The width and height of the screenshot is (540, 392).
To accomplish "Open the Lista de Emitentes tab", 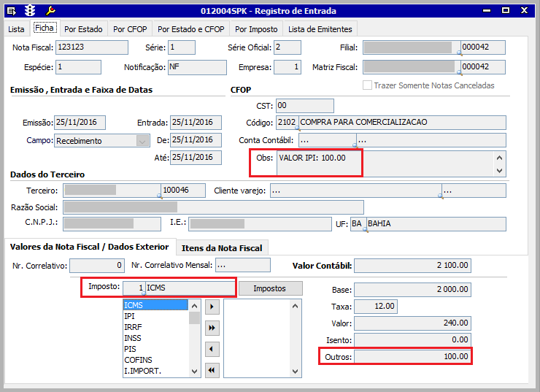I will click(x=320, y=29).
